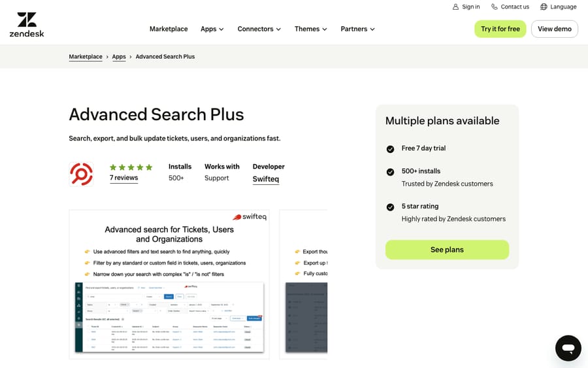Click the 'Support' works-with value
The image size is (588, 368).
point(217,178)
